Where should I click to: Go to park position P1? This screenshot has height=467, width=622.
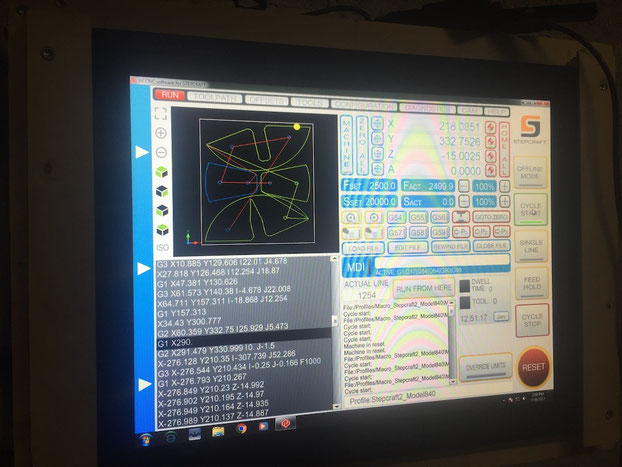[x=461, y=232]
